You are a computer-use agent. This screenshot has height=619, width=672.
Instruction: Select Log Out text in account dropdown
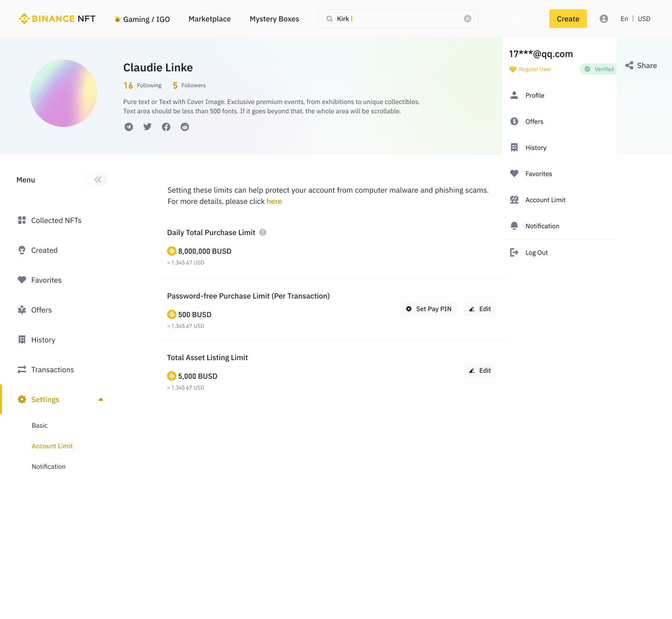537,252
